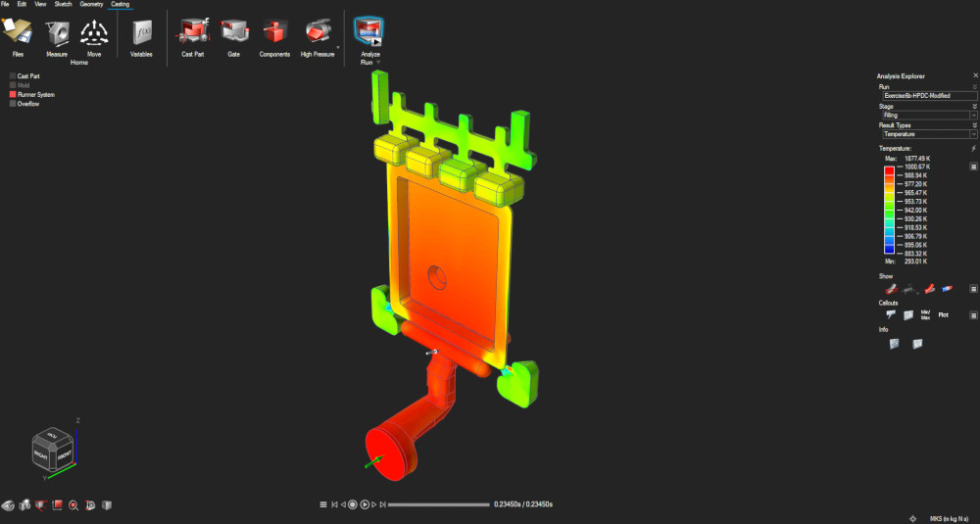Click the red square view icon
The height and width of the screenshot is (524, 980).
(x=58, y=504)
